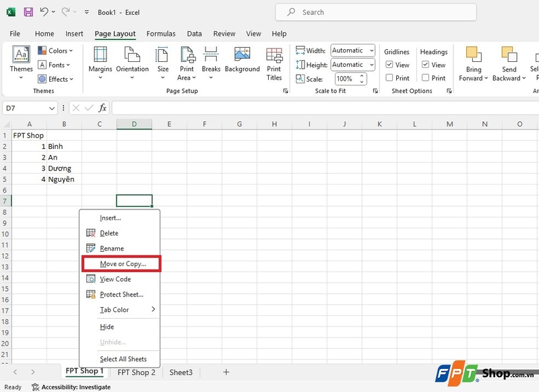Choose Rename from the context menu
The image size is (539, 392).
point(120,249)
